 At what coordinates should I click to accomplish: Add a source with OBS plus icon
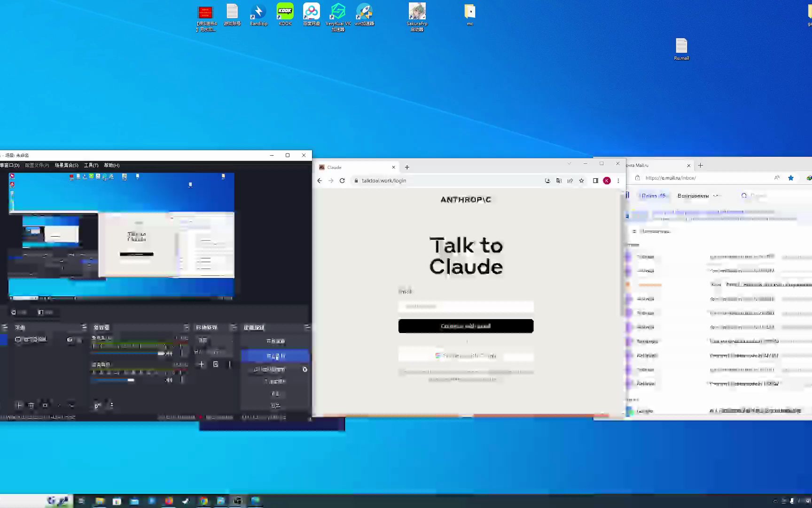pos(19,405)
